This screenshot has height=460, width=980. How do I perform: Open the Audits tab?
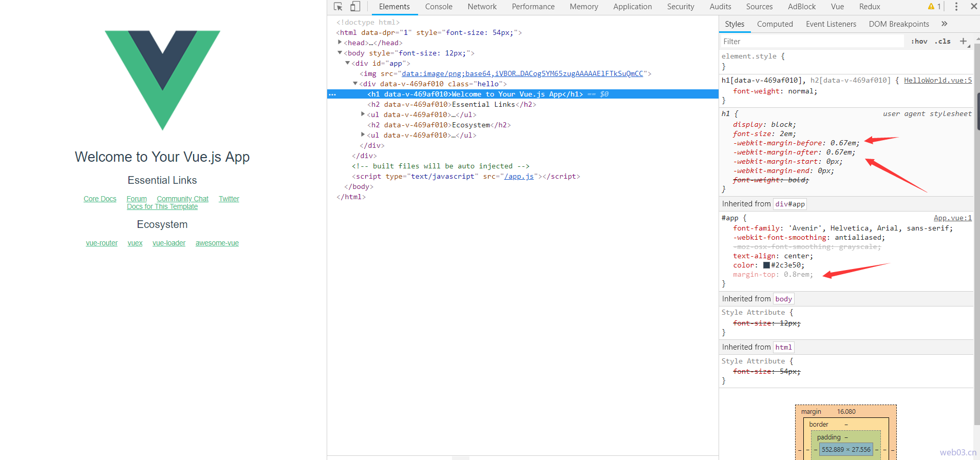click(720, 7)
